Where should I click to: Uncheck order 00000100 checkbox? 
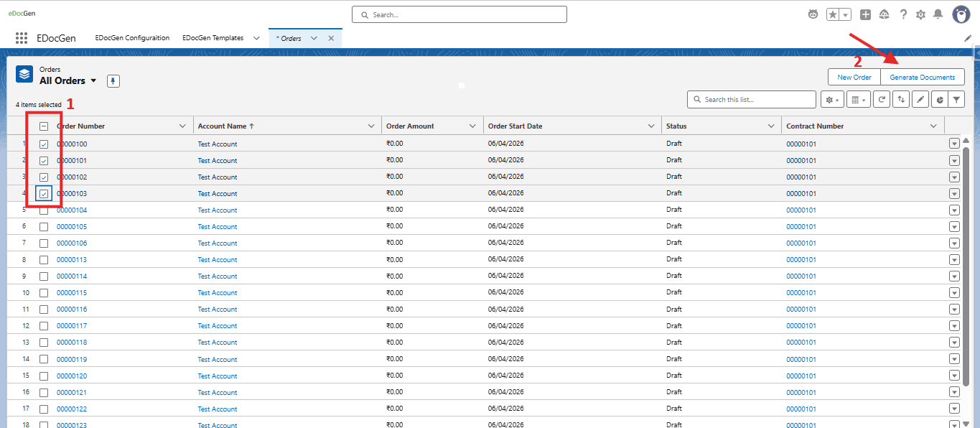(x=44, y=144)
